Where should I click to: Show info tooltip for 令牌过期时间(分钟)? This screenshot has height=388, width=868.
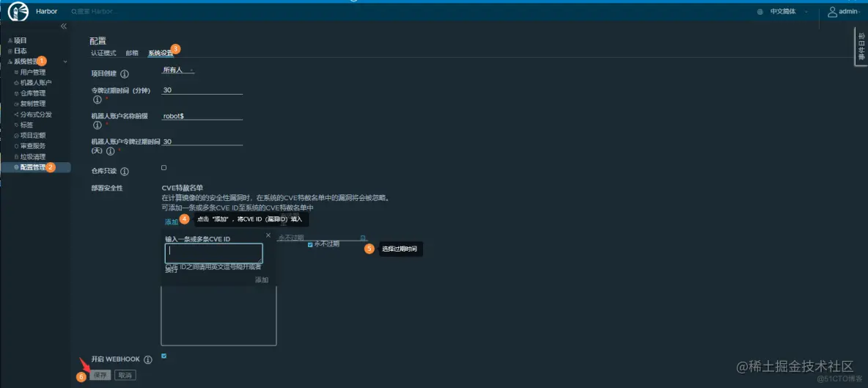[x=97, y=100]
